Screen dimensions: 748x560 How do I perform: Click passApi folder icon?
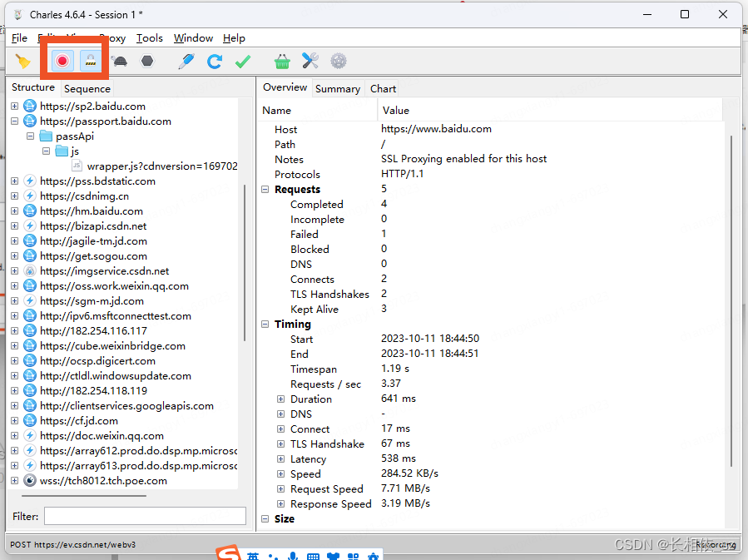[x=46, y=136]
